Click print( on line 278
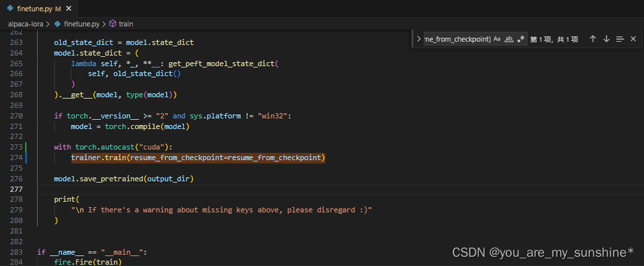 coord(65,199)
